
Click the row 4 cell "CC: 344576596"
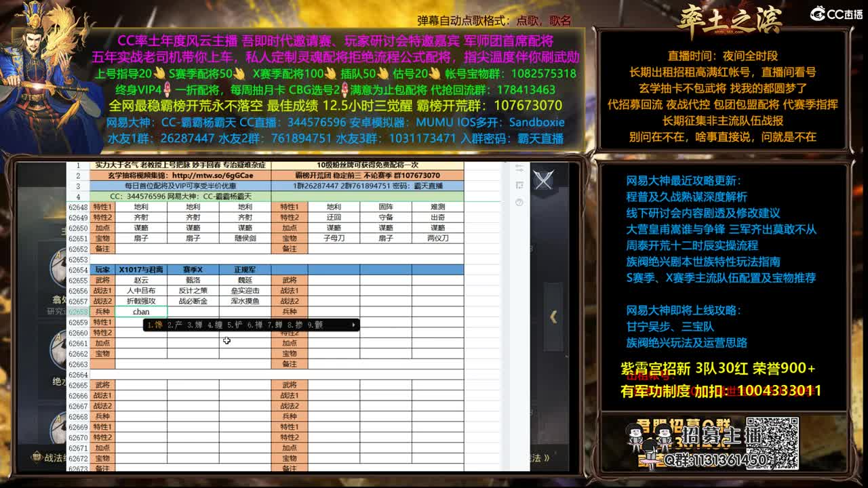pos(180,197)
